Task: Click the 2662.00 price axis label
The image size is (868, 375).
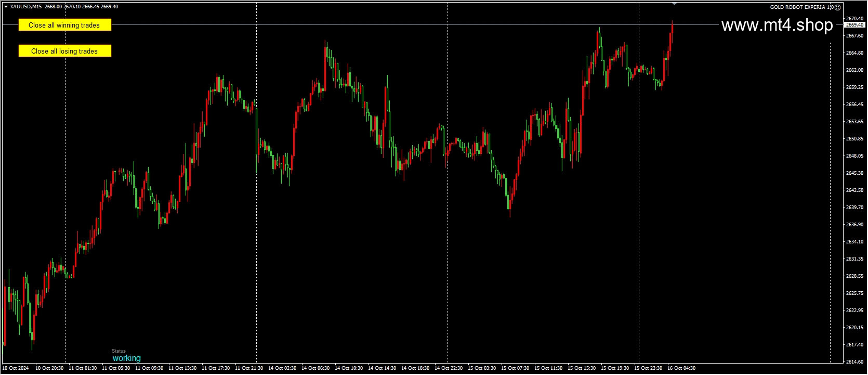Action: [x=854, y=70]
